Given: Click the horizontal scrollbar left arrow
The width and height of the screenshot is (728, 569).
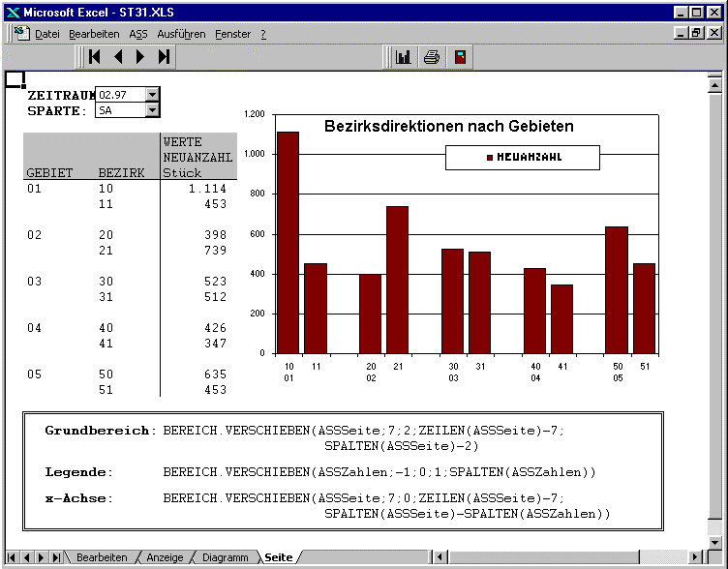Looking at the screenshot, I should (x=441, y=557).
